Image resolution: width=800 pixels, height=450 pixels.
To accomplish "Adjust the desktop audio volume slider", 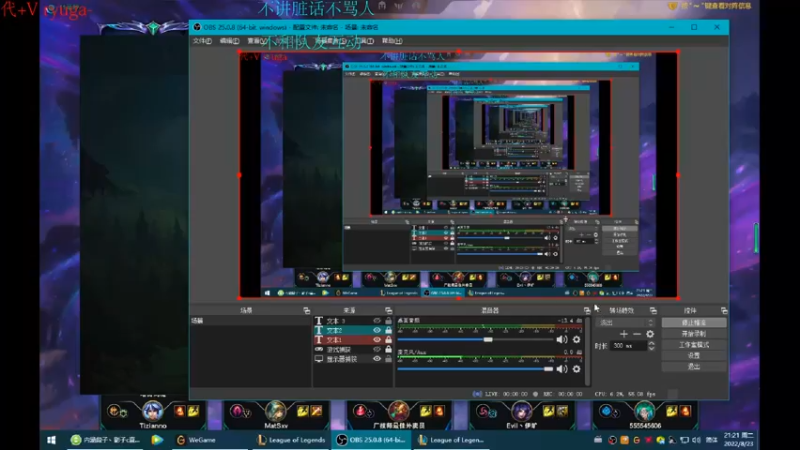I will pyautogui.click(x=475, y=340).
